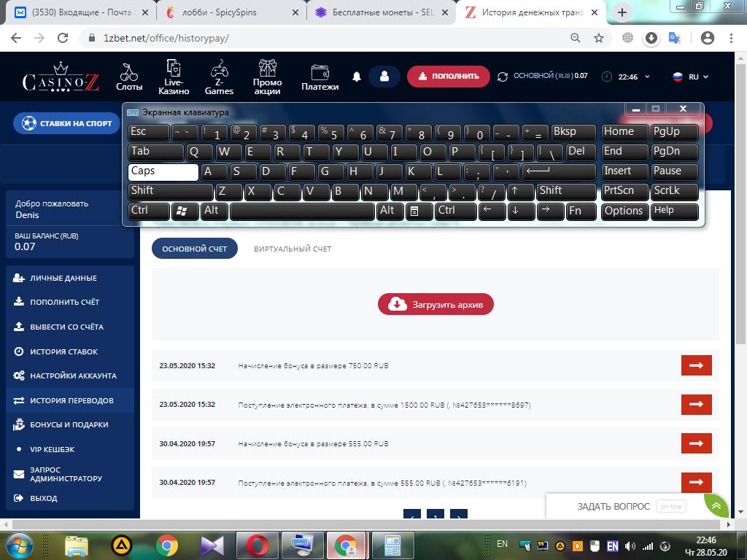Click the red Пополнить button

[x=449, y=76]
